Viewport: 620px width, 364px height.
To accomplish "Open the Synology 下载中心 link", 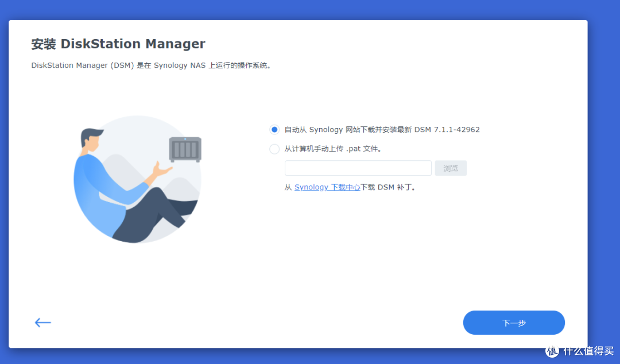I will pyautogui.click(x=327, y=187).
